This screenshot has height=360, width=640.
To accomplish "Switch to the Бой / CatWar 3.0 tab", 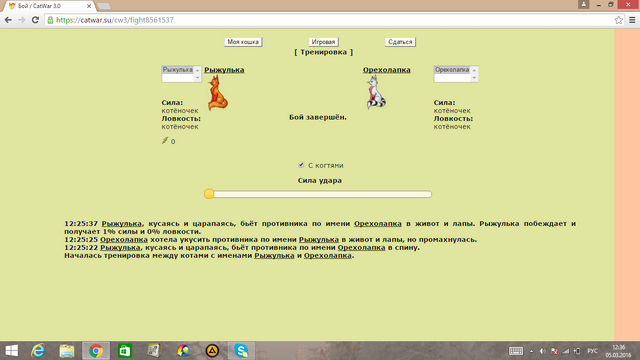I will point(50,6).
